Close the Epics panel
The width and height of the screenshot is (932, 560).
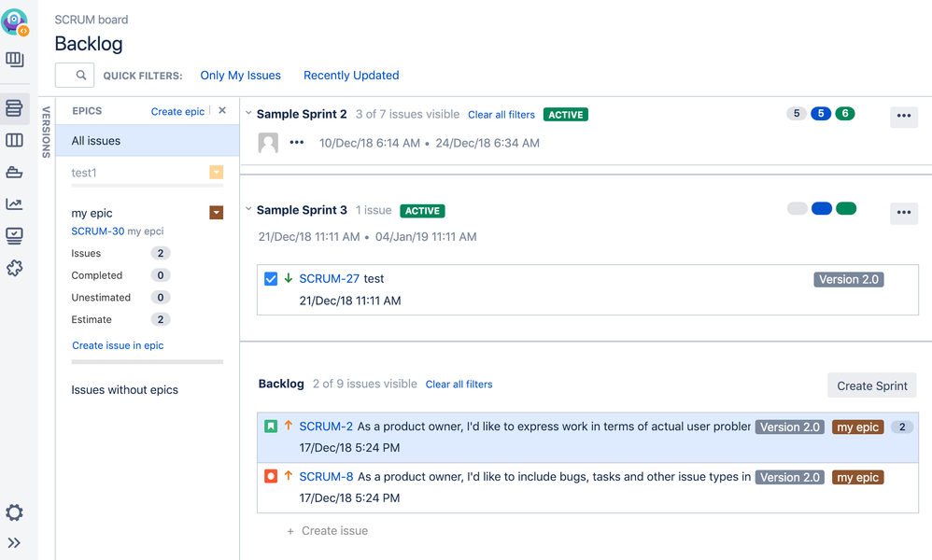pos(222,110)
